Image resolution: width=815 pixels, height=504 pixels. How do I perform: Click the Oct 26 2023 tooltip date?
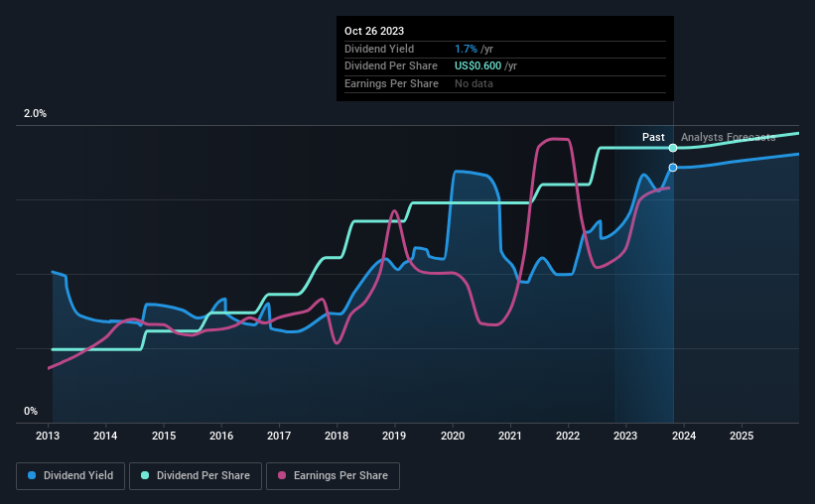[374, 31]
